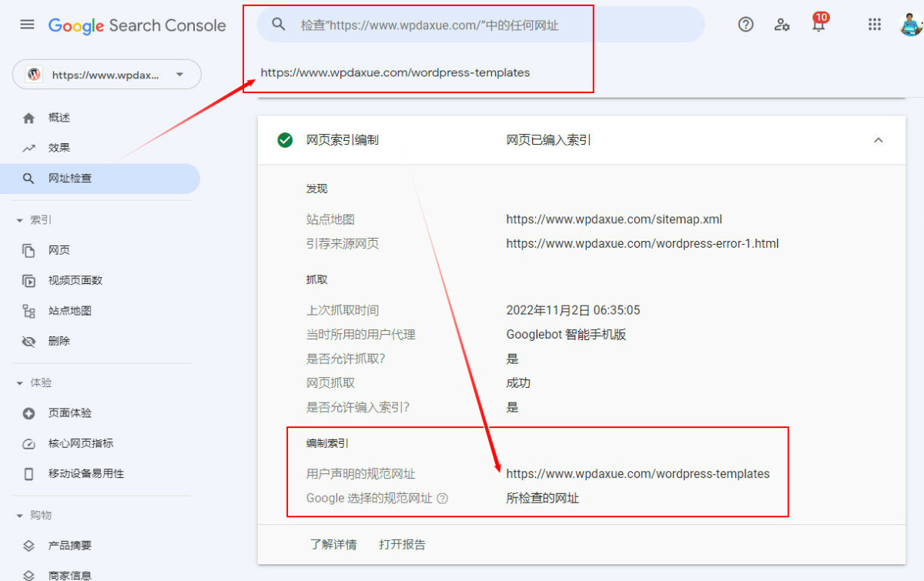Image resolution: width=924 pixels, height=581 pixels.
Task: Click the 打开报告 button
Action: pyautogui.click(x=402, y=545)
